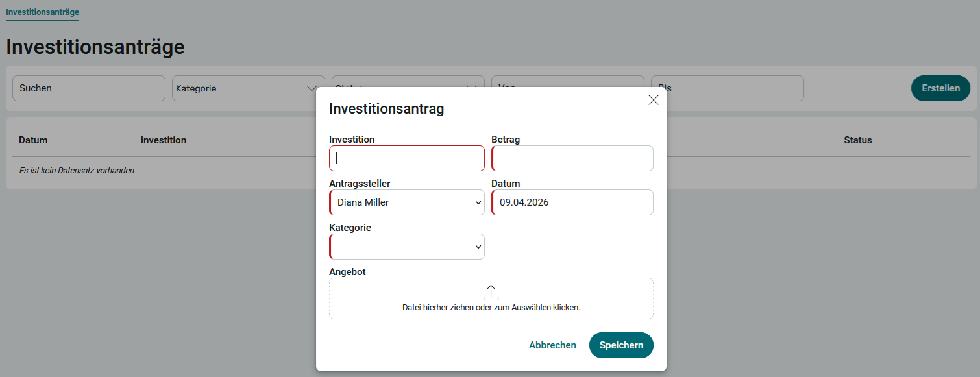Switch to the Investitionsanträge tab

pos(42,12)
